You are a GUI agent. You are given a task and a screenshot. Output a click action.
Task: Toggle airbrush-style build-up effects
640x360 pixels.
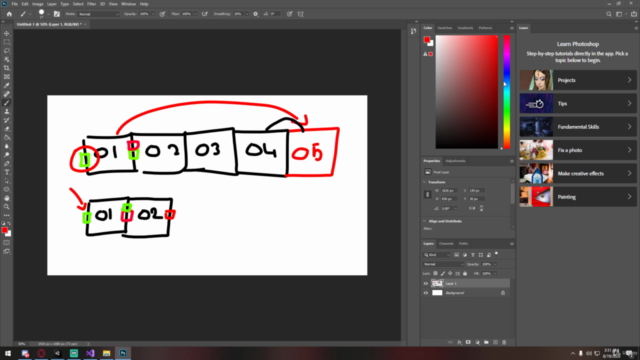pyautogui.click(x=204, y=14)
